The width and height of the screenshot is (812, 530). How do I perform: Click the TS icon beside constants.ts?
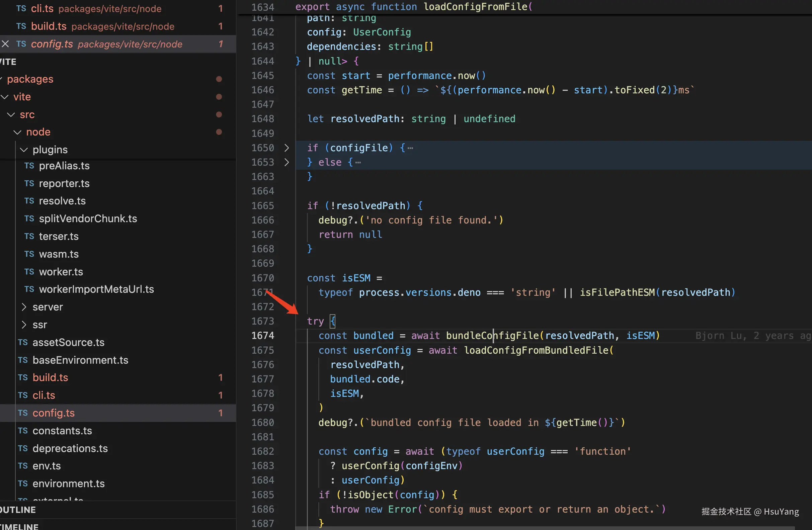pos(23,431)
